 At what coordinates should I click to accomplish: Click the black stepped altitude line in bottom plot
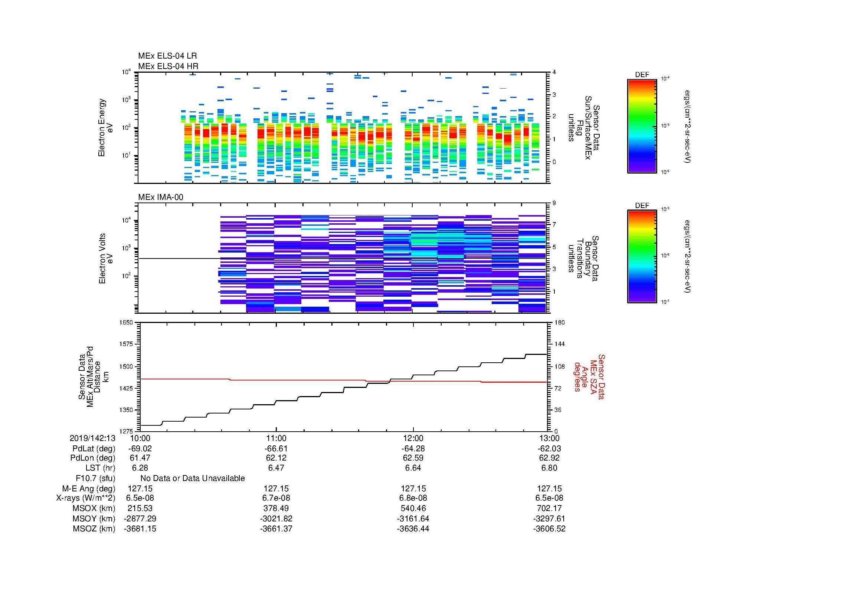tap(343, 390)
